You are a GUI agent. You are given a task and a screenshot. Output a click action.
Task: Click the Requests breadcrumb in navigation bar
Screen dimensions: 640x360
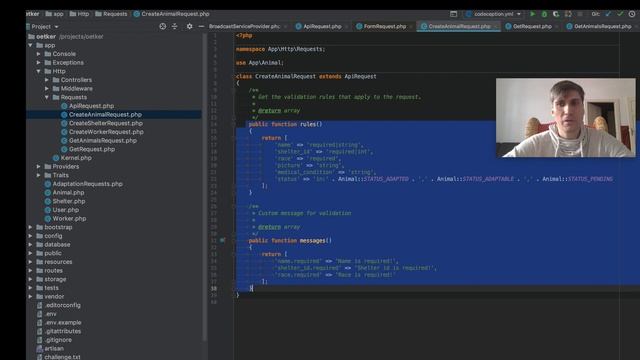point(111,14)
